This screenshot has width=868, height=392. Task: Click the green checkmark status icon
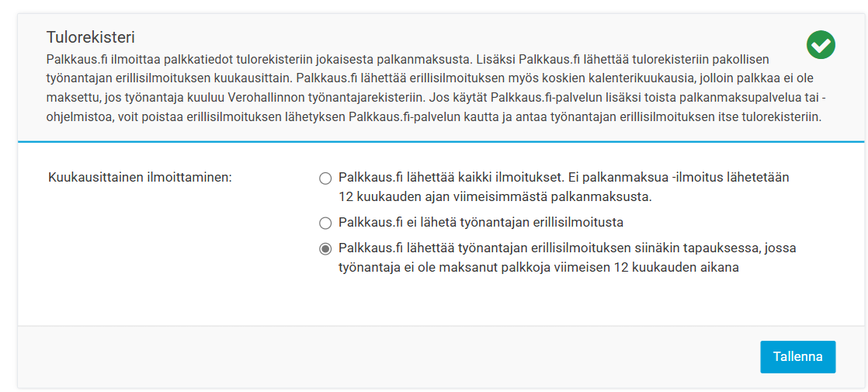pos(821,44)
